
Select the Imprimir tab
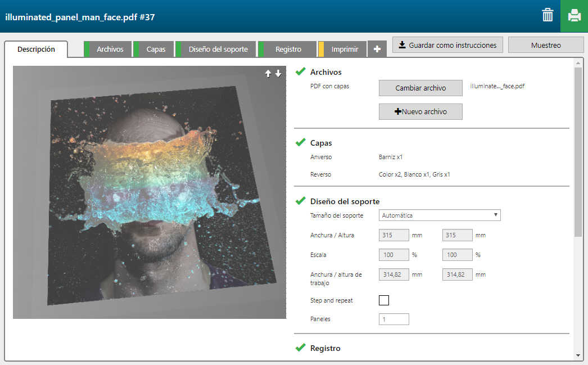coord(345,49)
